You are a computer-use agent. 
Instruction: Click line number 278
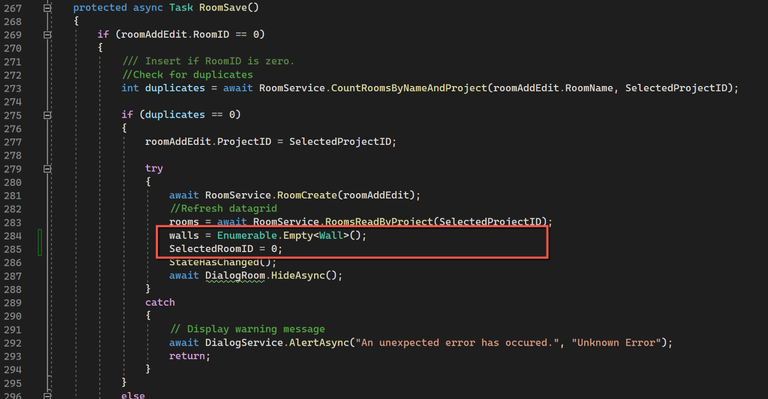pos(13,155)
